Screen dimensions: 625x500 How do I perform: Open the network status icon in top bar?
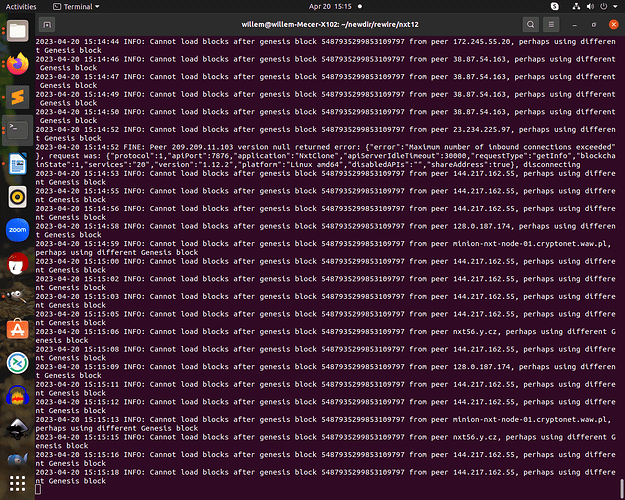pos(576,6)
